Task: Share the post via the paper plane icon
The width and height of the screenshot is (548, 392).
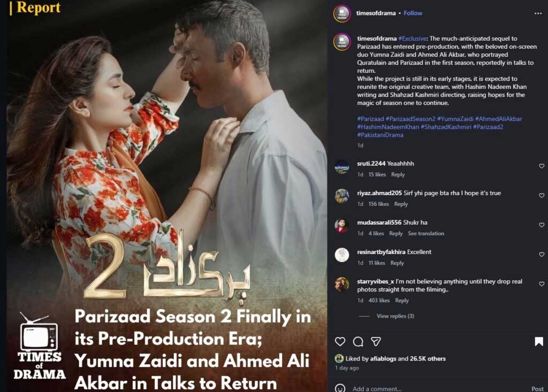Action: [x=376, y=341]
